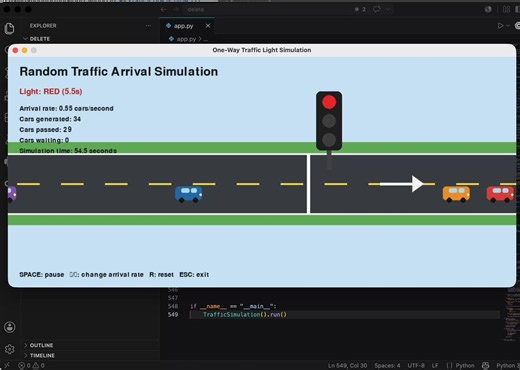Click the red light on the traffic signal
The image size is (520, 370).
click(329, 102)
